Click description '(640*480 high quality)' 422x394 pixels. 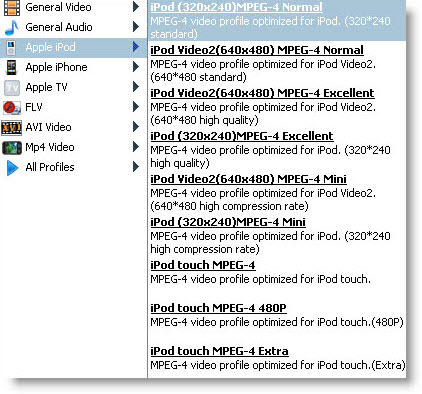tap(204, 120)
